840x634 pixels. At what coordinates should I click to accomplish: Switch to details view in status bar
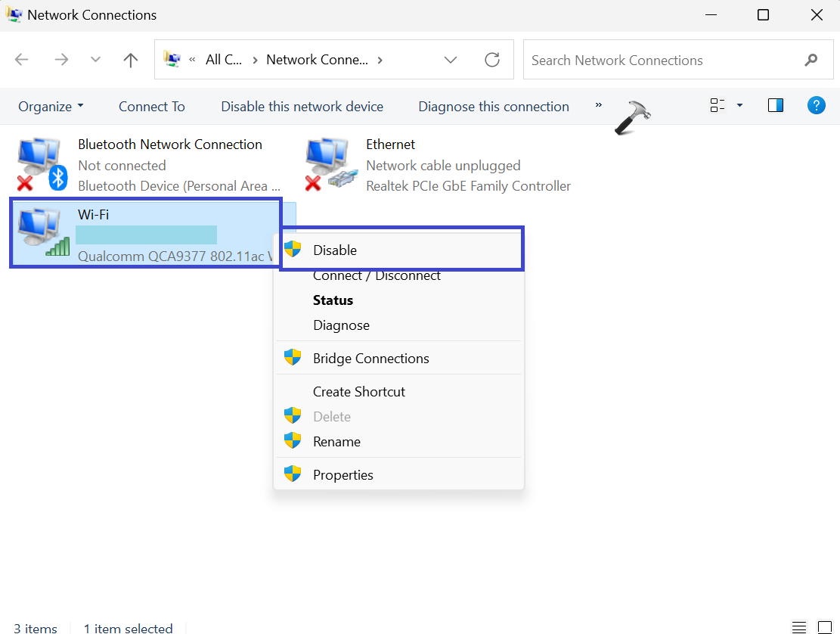799,627
